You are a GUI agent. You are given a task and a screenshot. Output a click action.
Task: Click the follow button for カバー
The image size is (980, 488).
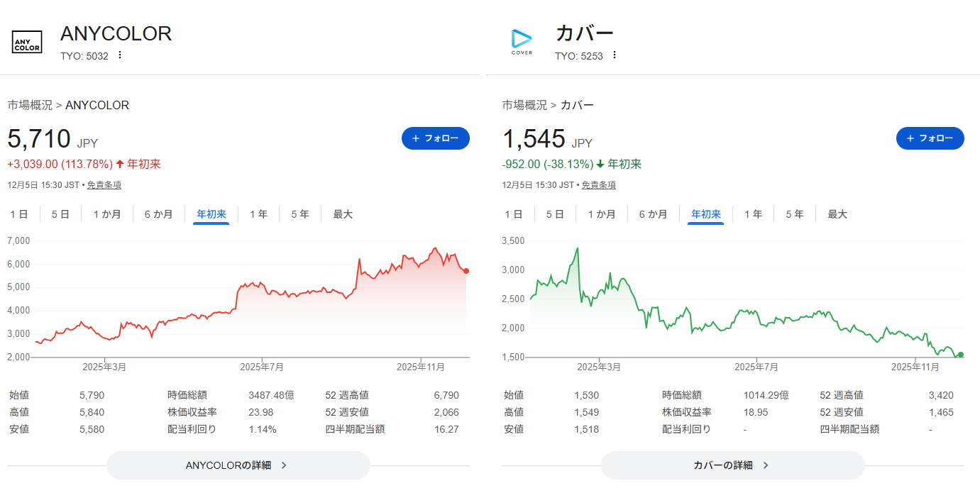coord(930,138)
